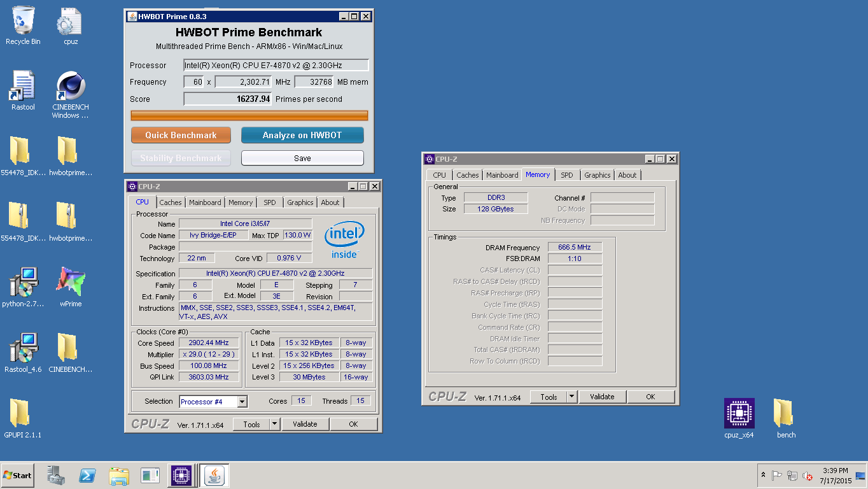Switch to SPD tab in left CPU-Z window
The width and height of the screenshot is (868, 489).
click(x=270, y=202)
